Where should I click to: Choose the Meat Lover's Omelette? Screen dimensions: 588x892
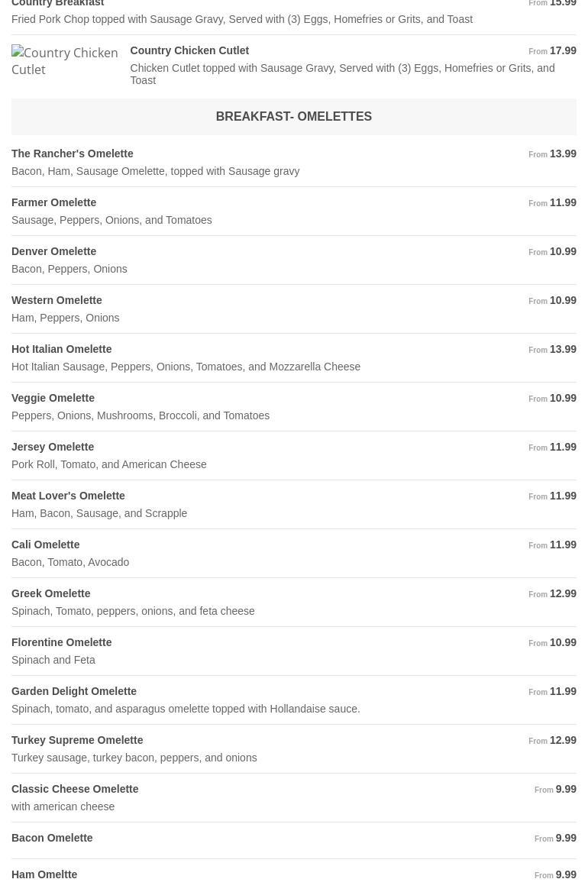68,496
